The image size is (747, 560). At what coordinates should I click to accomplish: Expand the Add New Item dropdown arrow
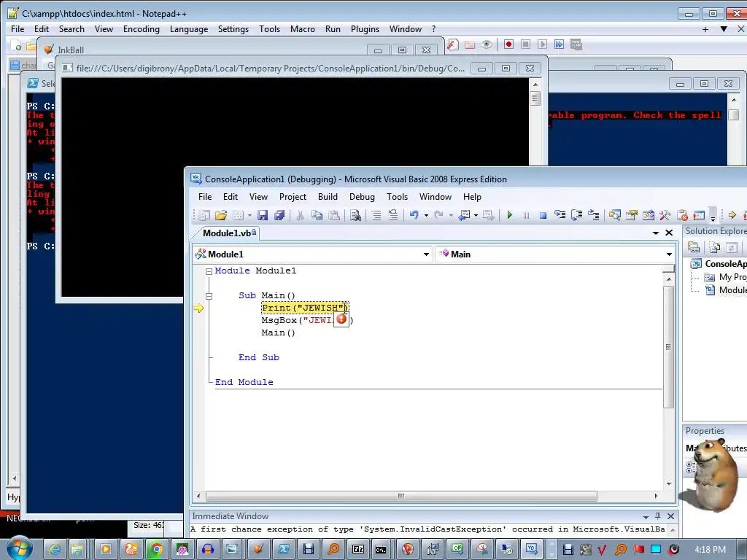coord(249,216)
